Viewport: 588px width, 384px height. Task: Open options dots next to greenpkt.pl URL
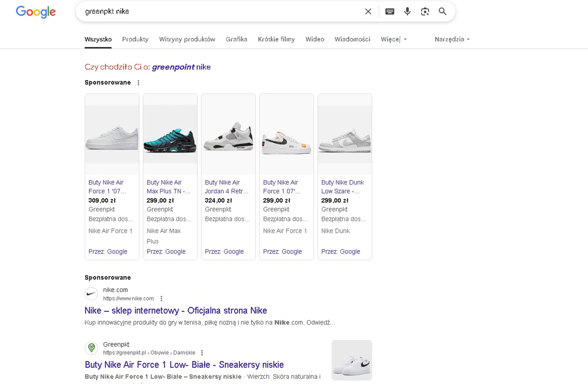point(202,352)
